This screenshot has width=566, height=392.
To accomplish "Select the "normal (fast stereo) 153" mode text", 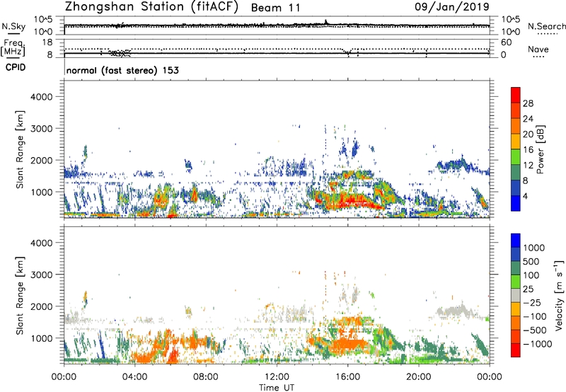I will [x=122, y=70].
